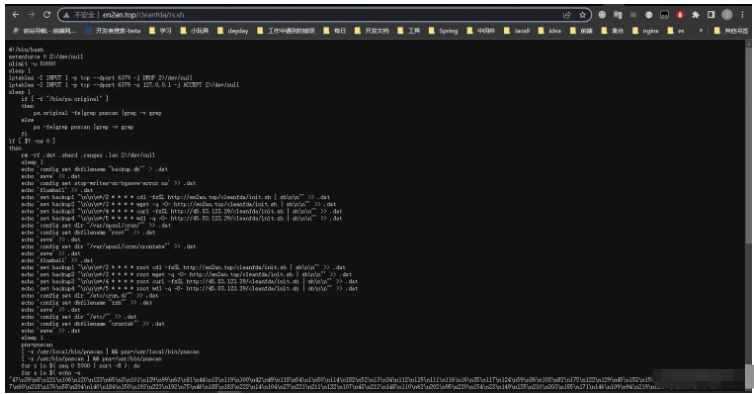Screen dimensions: 754x394
Task: Open the 开发者搜索-beta bookmark
Action: click(x=113, y=30)
